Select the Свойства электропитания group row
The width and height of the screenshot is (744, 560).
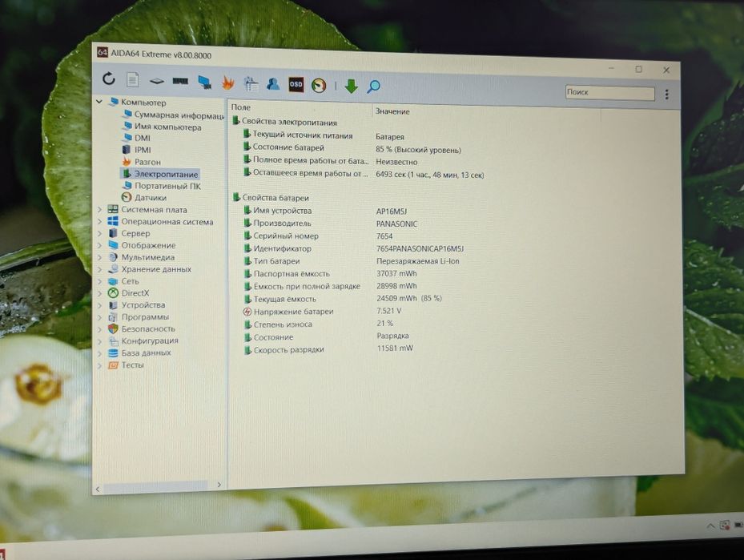pyautogui.click(x=284, y=122)
